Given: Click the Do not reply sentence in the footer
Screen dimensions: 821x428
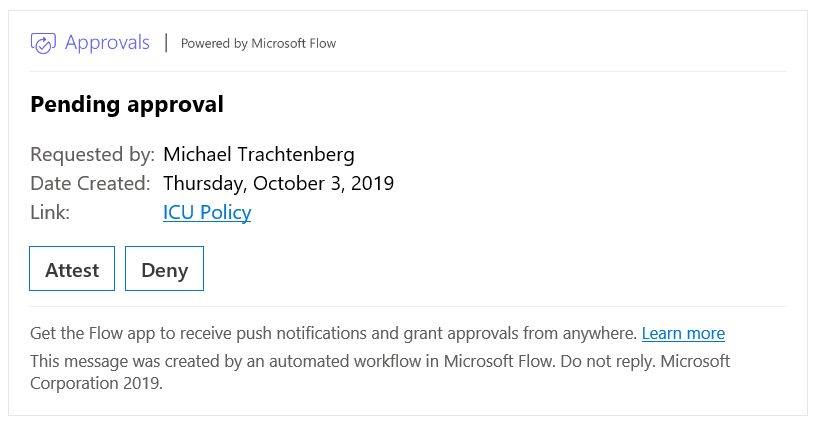Looking at the screenshot, I should click(608, 361).
